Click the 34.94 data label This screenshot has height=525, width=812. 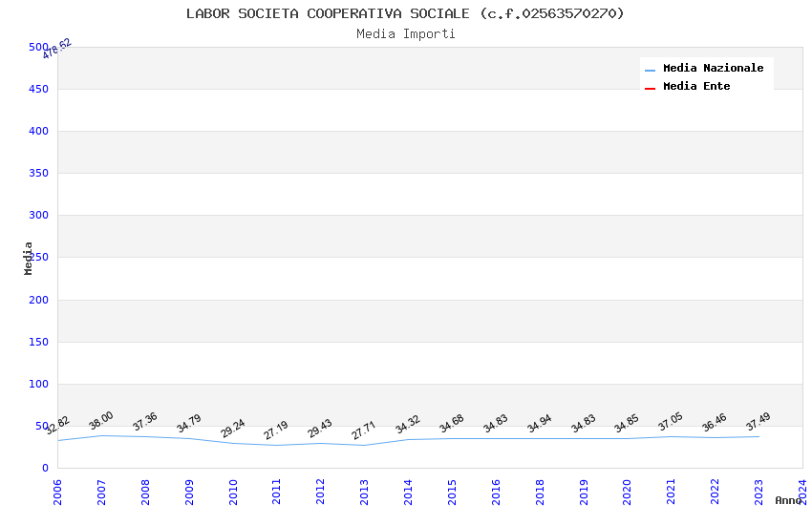pyautogui.click(x=540, y=424)
